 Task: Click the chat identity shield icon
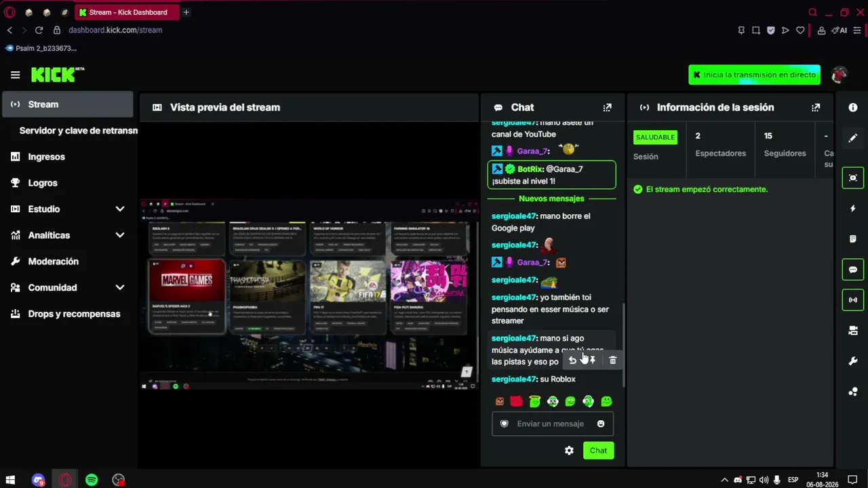click(x=504, y=424)
